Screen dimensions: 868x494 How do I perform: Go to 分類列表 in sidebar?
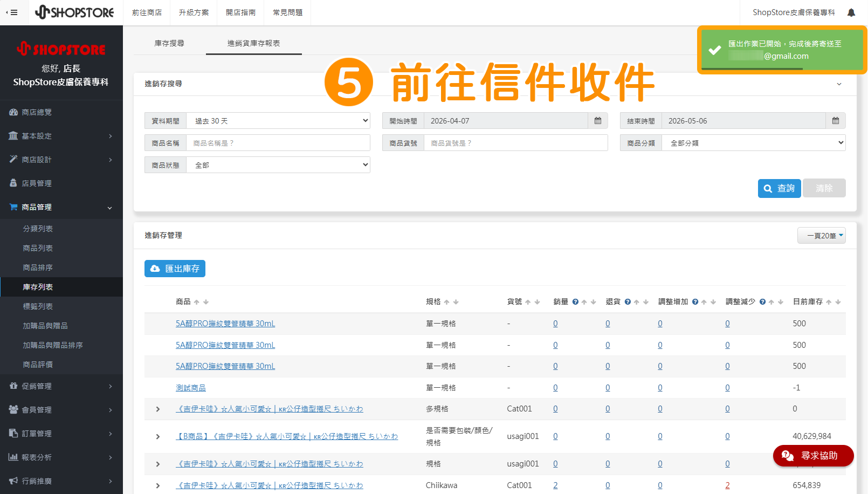[38, 229]
